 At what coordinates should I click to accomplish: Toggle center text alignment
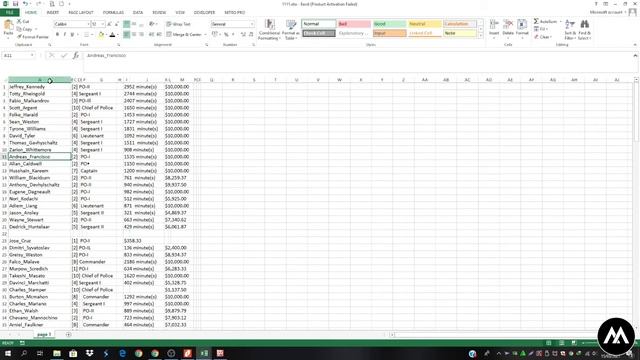click(134, 35)
